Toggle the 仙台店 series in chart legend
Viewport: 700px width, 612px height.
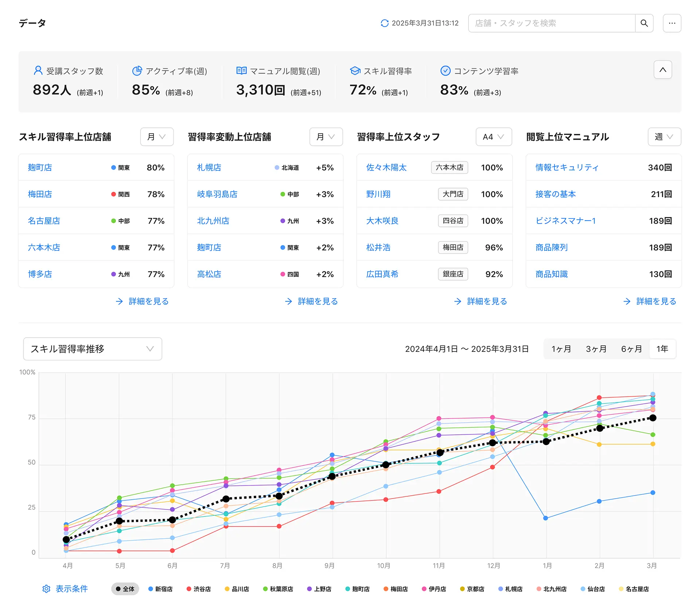point(593,589)
